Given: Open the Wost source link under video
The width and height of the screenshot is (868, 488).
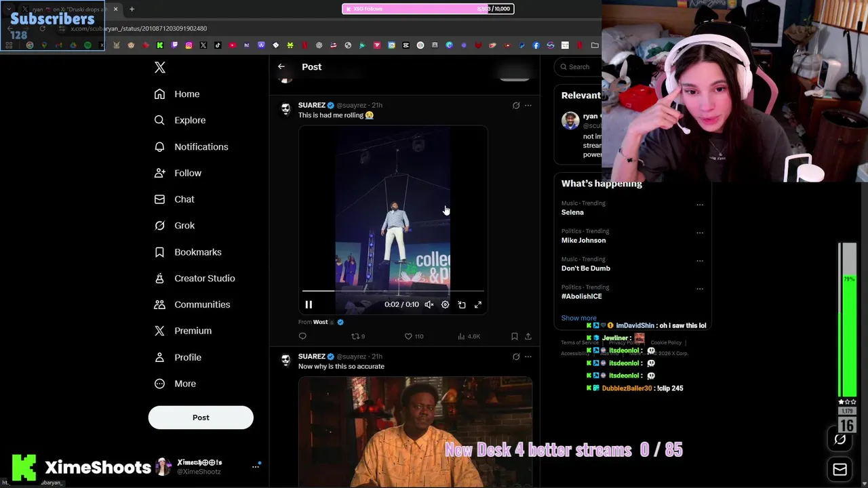Looking at the screenshot, I should [320, 322].
